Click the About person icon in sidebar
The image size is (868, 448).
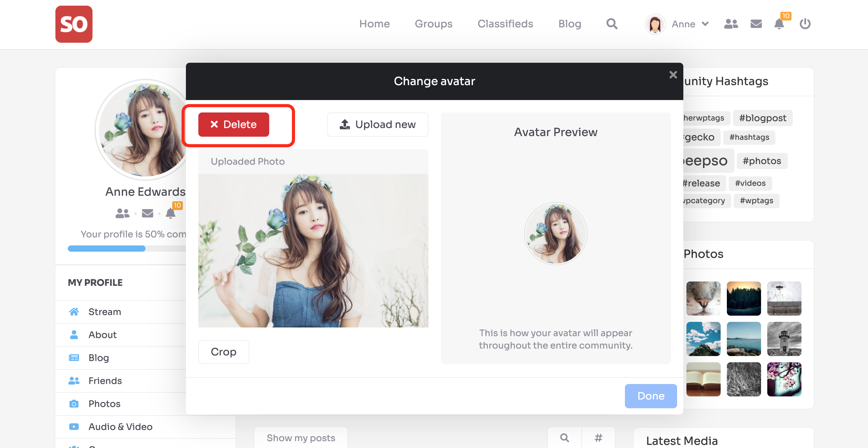coord(74,335)
